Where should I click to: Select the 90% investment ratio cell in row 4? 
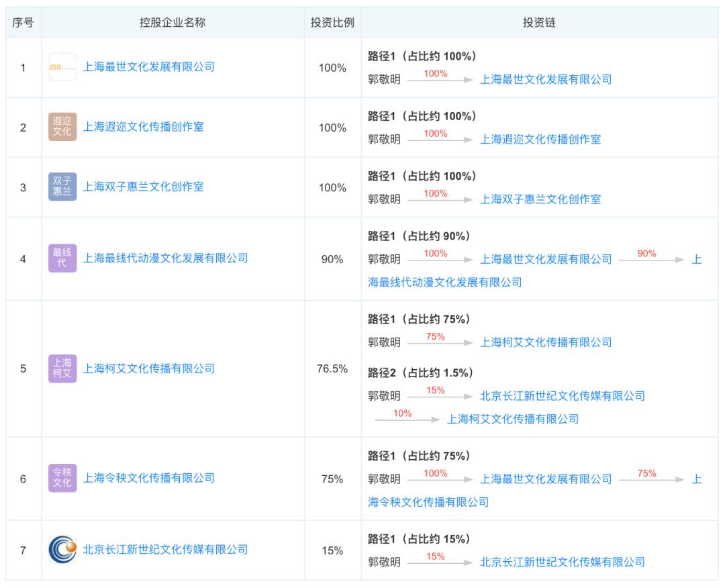click(x=332, y=259)
